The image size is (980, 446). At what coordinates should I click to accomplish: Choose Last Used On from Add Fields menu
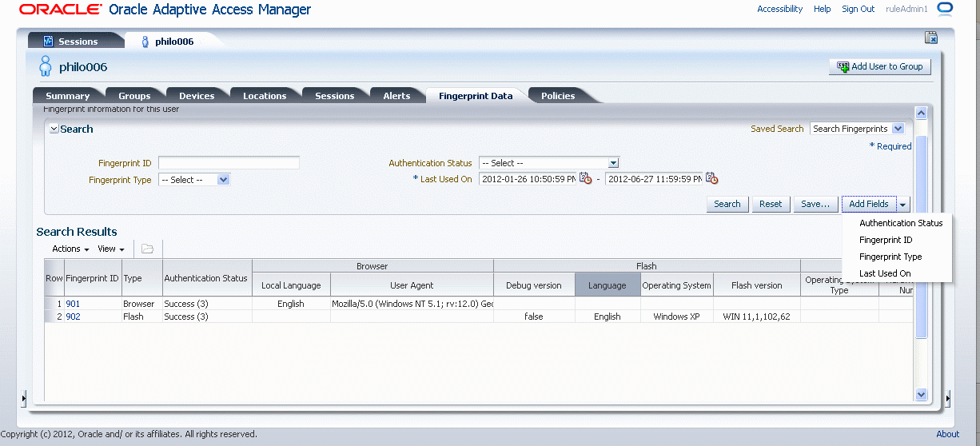885,273
